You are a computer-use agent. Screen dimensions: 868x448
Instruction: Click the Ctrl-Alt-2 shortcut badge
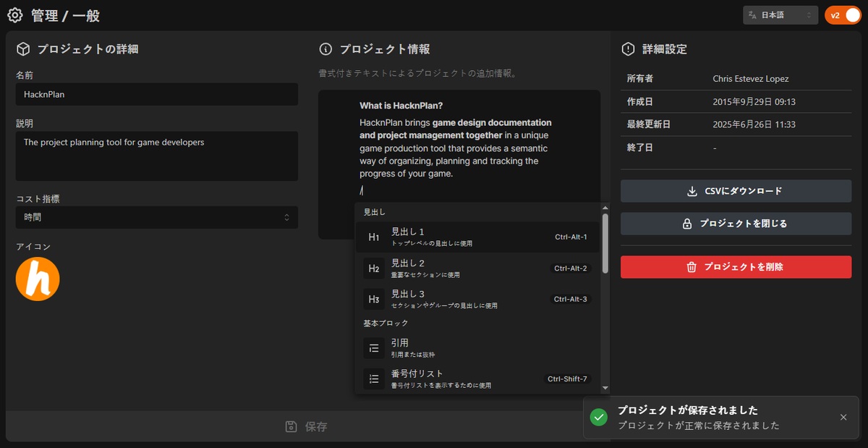pos(571,269)
